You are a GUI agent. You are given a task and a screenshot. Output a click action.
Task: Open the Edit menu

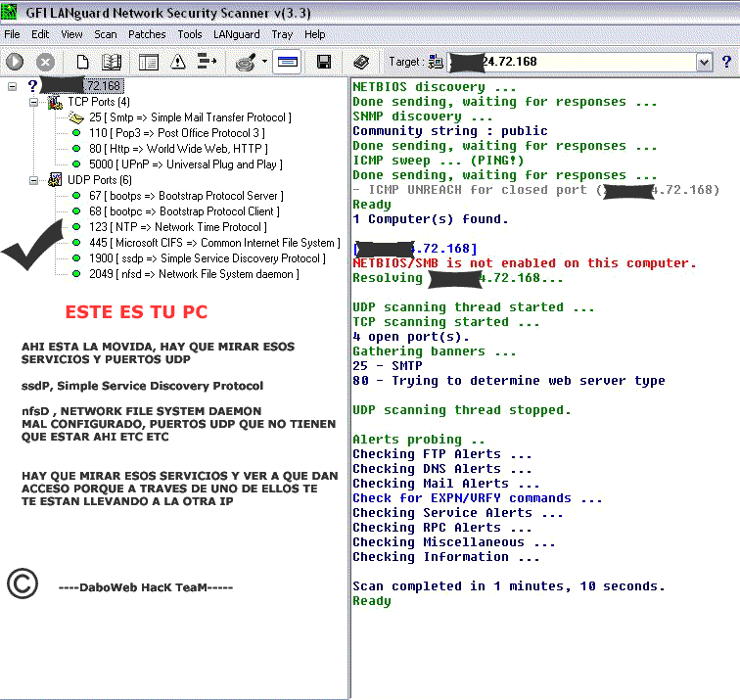click(x=40, y=34)
